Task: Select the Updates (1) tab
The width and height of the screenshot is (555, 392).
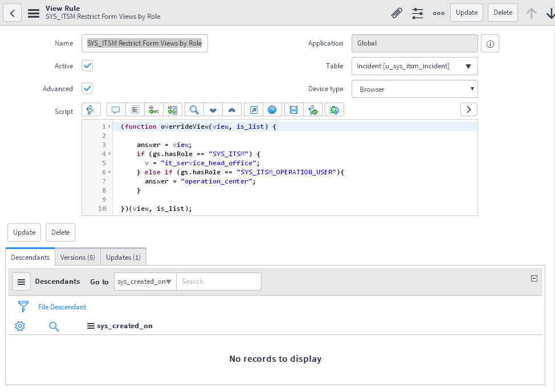Action: click(123, 257)
